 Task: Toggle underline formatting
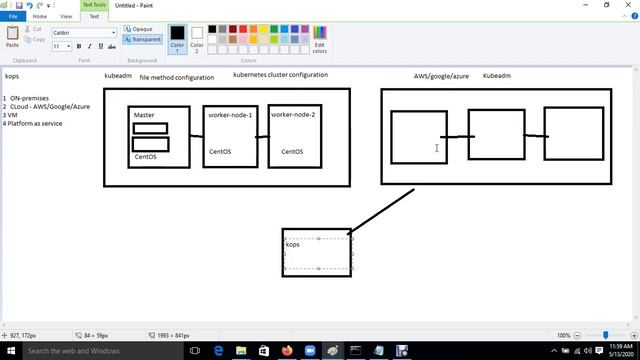click(x=101, y=46)
